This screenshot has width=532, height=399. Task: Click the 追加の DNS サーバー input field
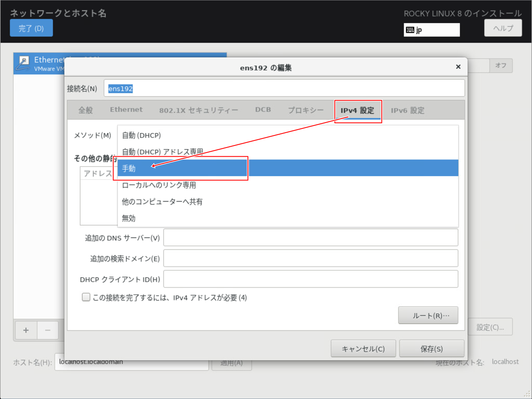(310, 238)
